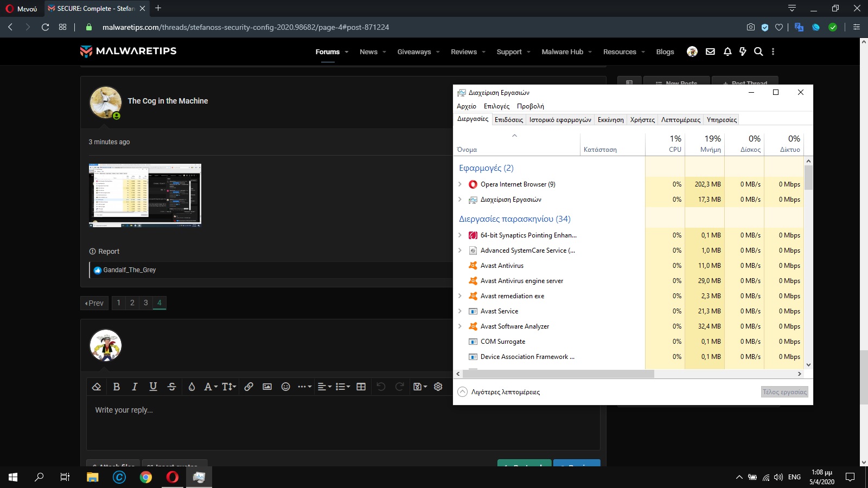Image resolution: width=868 pixels, height=488 pixels.
Task: Switch to the Επιδόσεις tab in Task Manager
Action: pyautogui.click(x=509, y=120)
